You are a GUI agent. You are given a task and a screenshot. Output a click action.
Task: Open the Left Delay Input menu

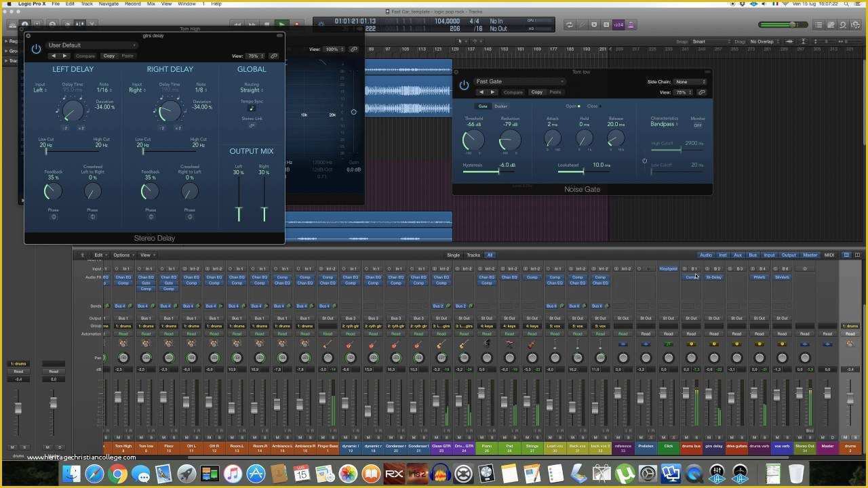point(40,90)
